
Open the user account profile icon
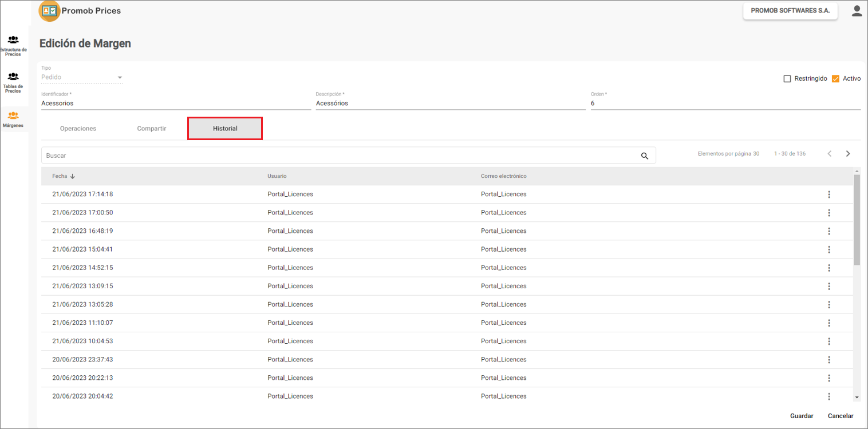click(857, 11)
